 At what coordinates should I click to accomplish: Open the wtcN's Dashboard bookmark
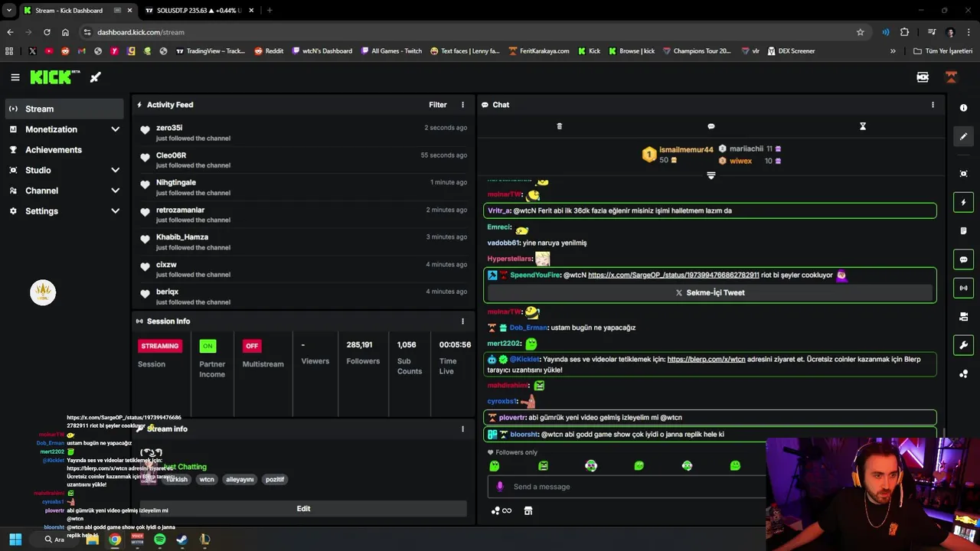click(322, 51)
